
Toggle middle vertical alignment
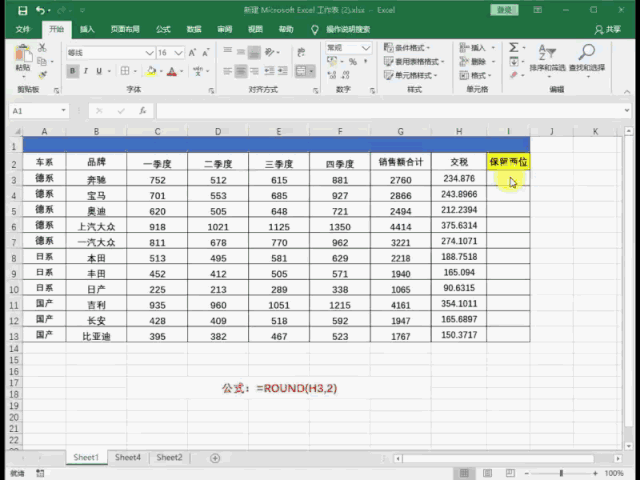(241, 52)
